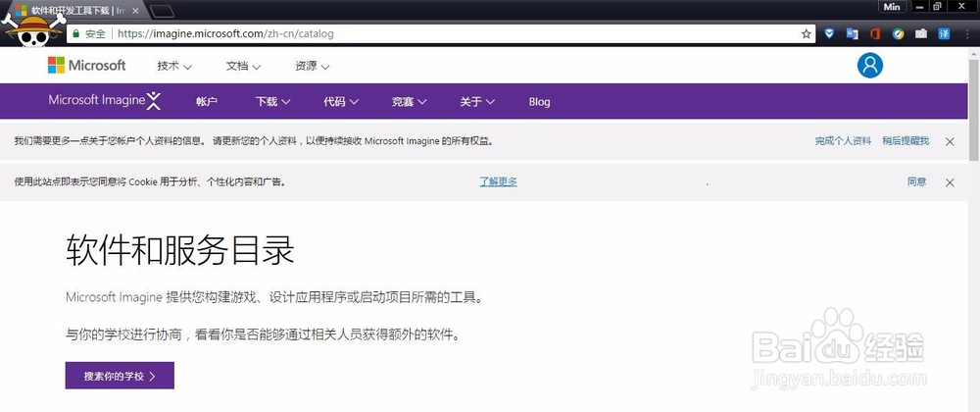Image resolution: width=980 pixels, height=412 pixels.
Task: Go to the Microsoft logo homepage
Action: [87, 65]
